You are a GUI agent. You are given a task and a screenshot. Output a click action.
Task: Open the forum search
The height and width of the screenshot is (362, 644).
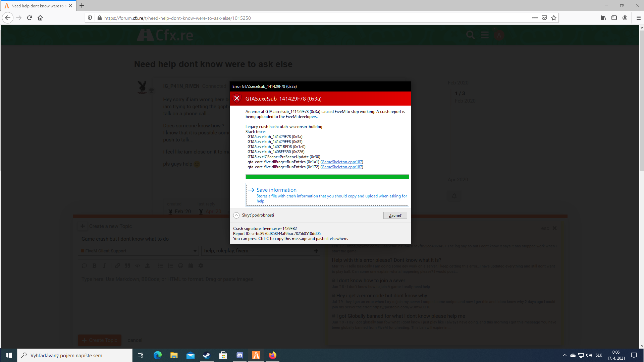coord(471,35)
